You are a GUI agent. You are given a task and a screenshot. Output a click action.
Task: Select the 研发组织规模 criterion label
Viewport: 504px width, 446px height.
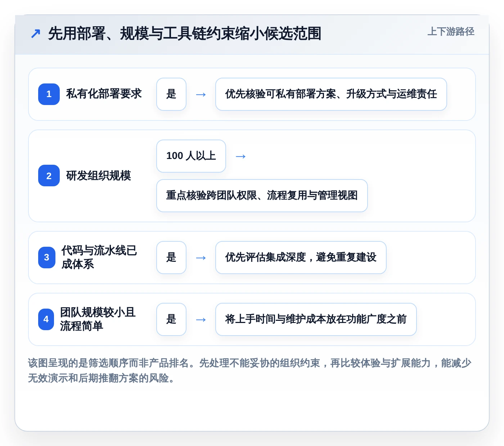[x=99, y=176]
